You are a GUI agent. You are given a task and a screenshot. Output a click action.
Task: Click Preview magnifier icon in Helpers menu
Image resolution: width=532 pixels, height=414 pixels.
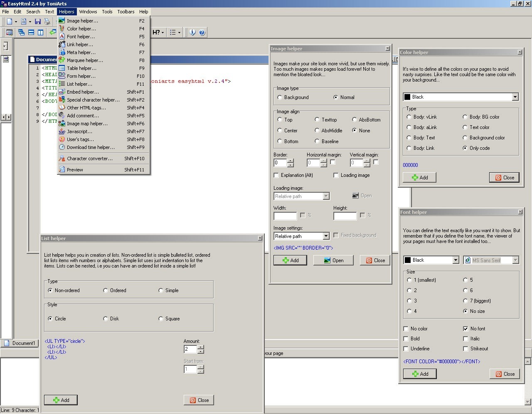[x=62, y=169]
